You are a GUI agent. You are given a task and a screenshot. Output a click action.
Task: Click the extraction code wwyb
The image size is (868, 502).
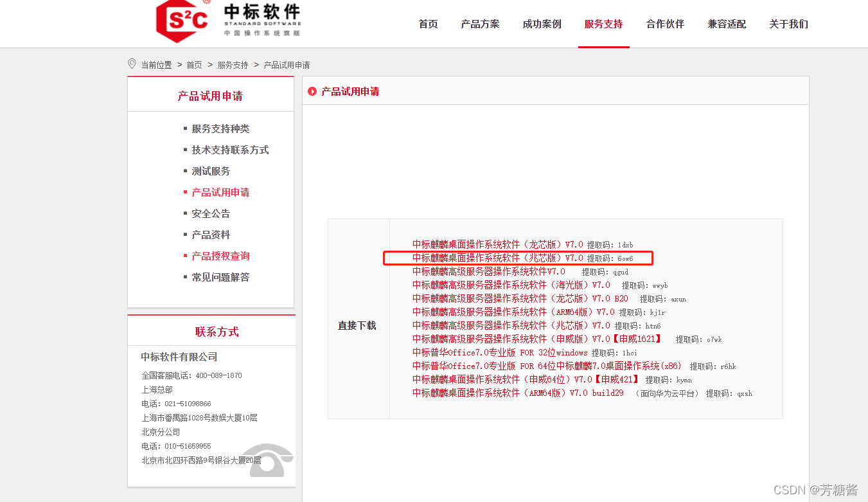click(x=660, y=286)
